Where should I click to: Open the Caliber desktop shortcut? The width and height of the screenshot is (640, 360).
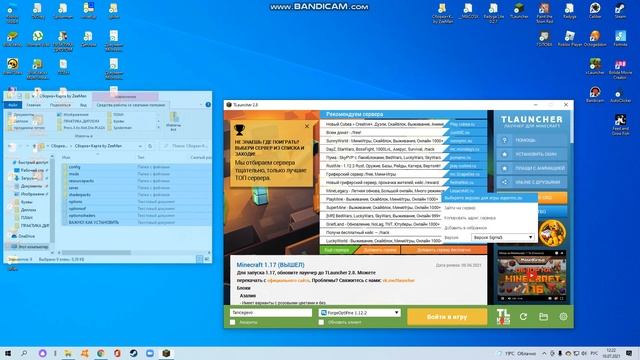coord(595,11)
